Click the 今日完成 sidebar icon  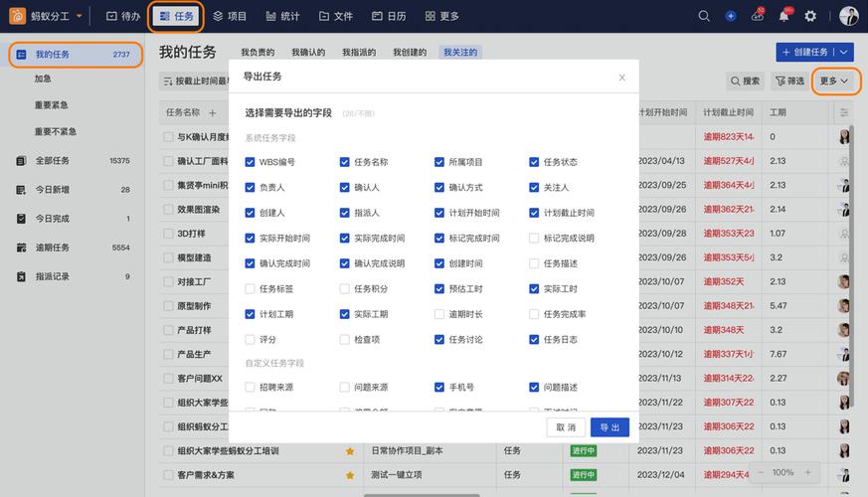(21, 219)
